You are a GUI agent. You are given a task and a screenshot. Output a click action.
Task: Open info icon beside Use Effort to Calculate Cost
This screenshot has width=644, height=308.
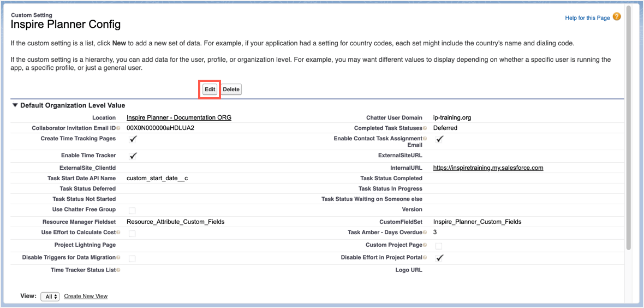pyautogui.click(x=118, y=233)
